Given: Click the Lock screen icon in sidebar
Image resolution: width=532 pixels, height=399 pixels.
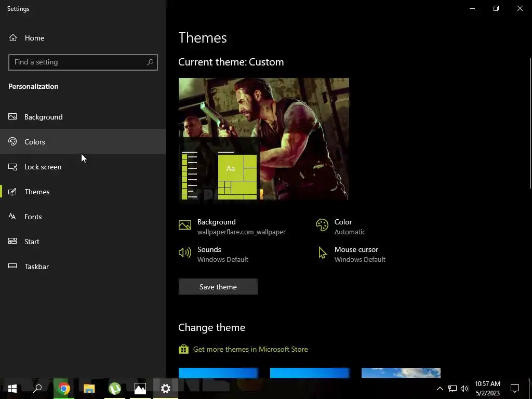Looking at the screenshot, I should [x=12, y=167].
